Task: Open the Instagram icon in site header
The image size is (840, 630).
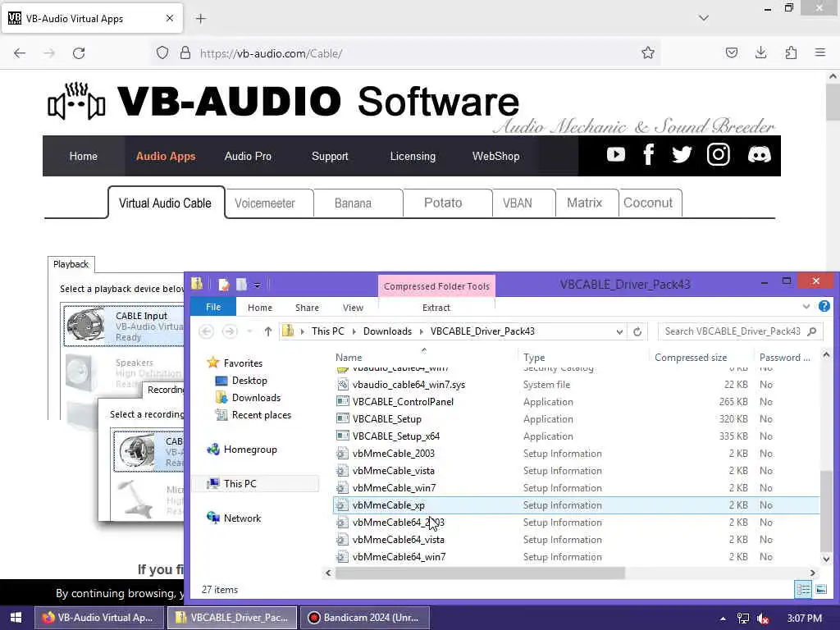Action: pos(718,155)
